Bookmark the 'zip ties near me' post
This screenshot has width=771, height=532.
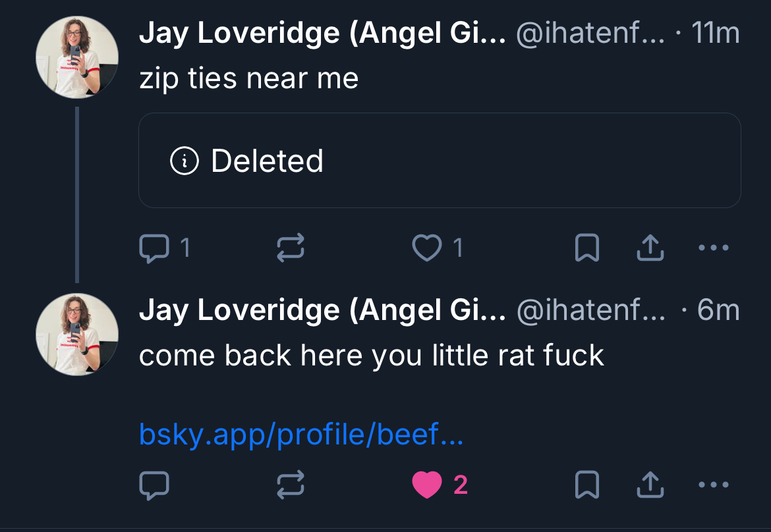(x=586, y=248)
